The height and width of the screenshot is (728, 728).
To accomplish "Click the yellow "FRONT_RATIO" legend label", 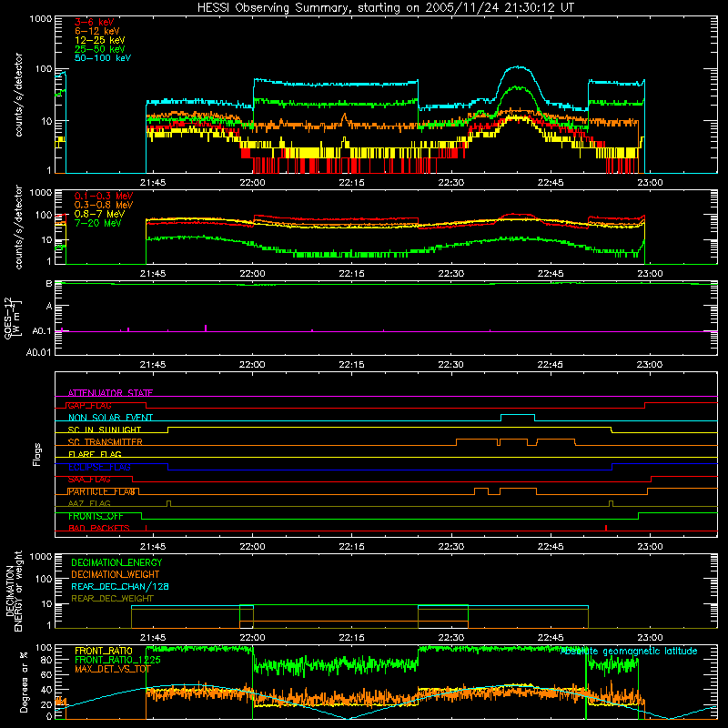I will point(104,651).
